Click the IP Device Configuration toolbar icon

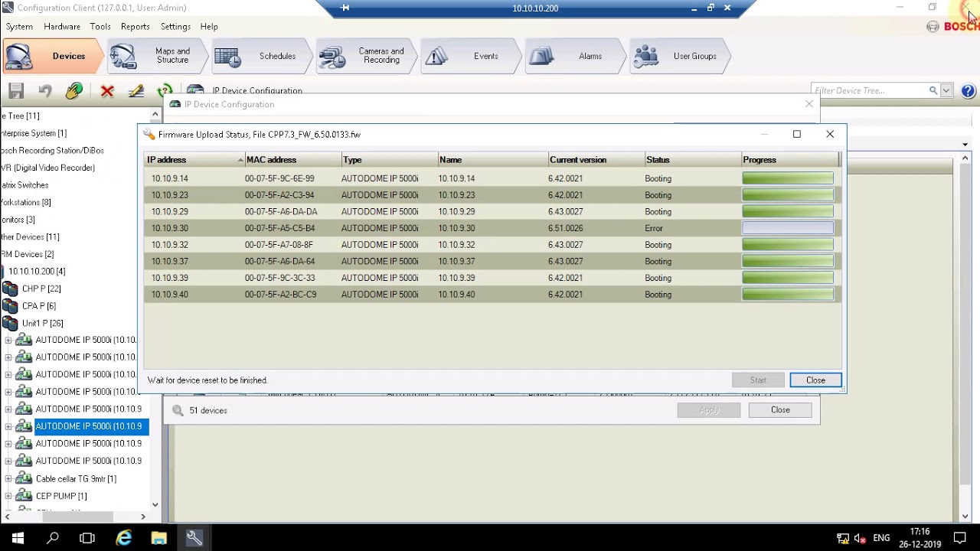click(195, 90)
